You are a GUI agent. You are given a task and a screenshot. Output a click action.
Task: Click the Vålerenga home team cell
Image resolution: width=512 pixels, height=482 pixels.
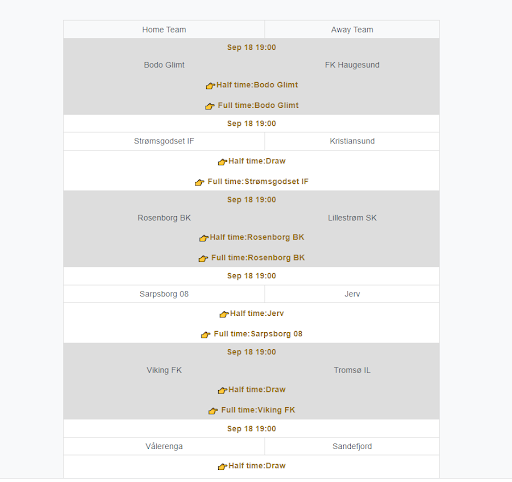pyautogui.click(x=164, y=446)
